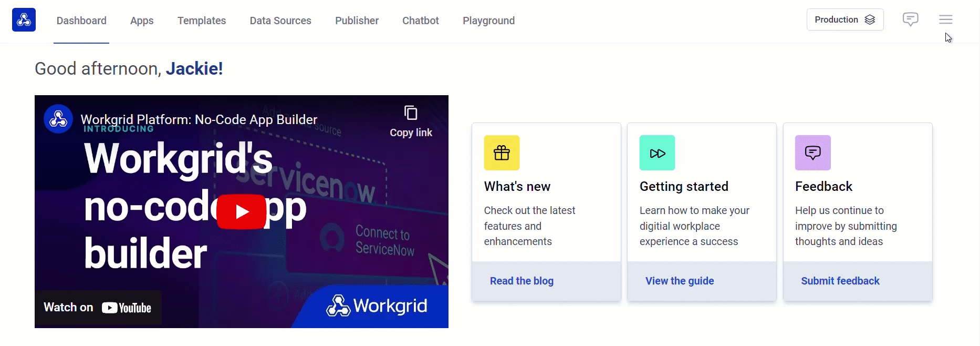
Task: Click the 'Learn how to make your' description text
Action: click(x=694, y=226)
